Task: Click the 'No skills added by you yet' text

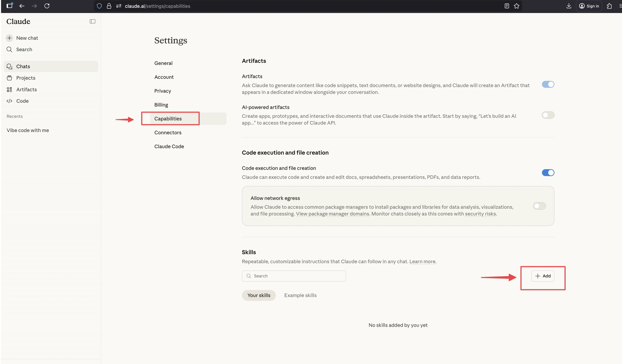Action: pos(398,325)
